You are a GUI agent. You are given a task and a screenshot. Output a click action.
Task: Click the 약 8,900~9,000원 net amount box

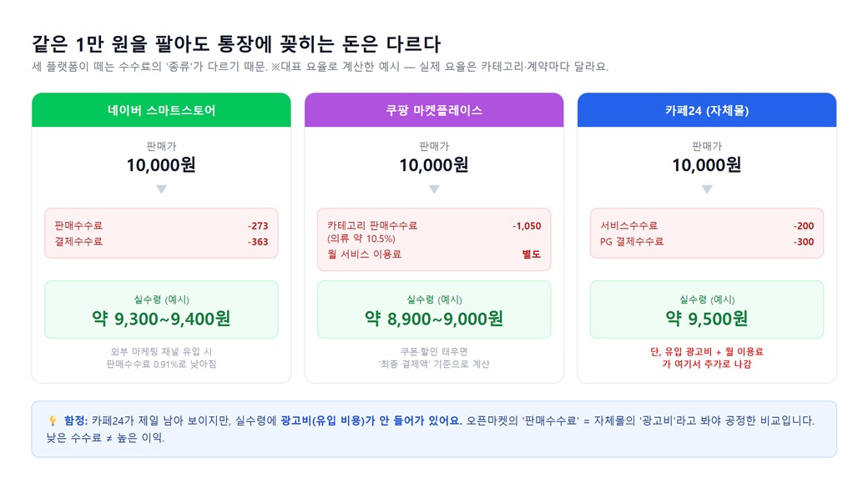(434, 309)
